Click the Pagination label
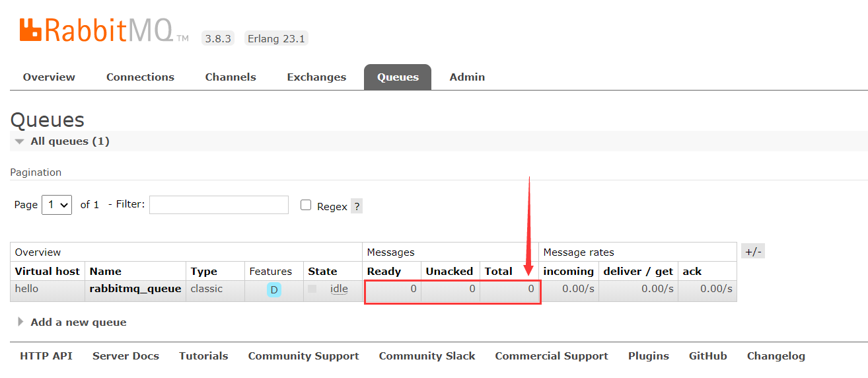The width and height of the screenshot is (868, 378). click(x=36, y=172)
